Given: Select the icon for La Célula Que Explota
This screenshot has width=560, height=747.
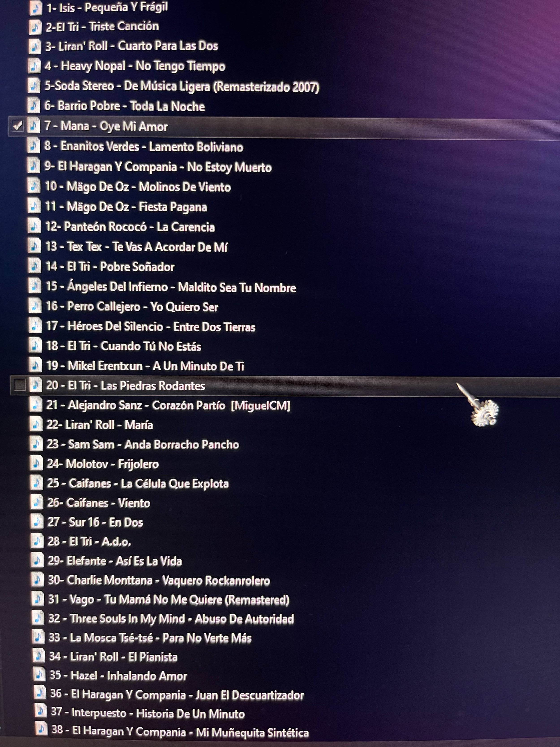Looking at the screenshot, I should click(37, 483).
